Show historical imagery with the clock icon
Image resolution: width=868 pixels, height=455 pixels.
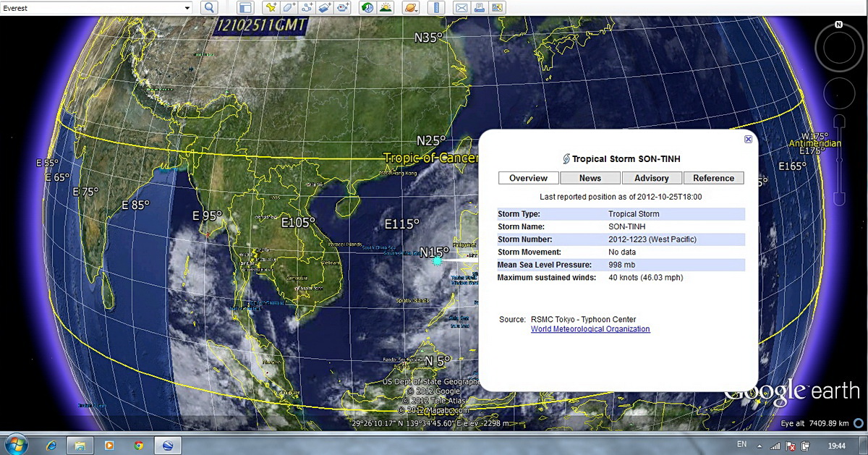click(367, 7)
